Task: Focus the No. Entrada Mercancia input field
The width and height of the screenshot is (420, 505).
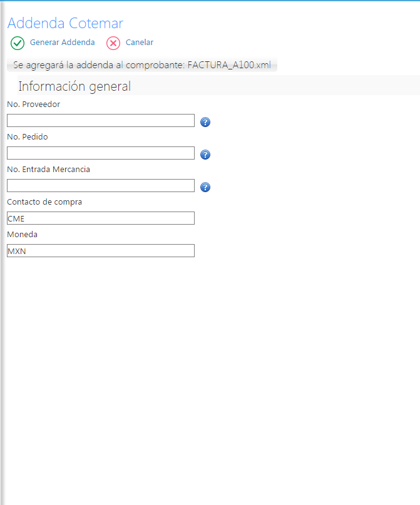Action: pos(101,185)
